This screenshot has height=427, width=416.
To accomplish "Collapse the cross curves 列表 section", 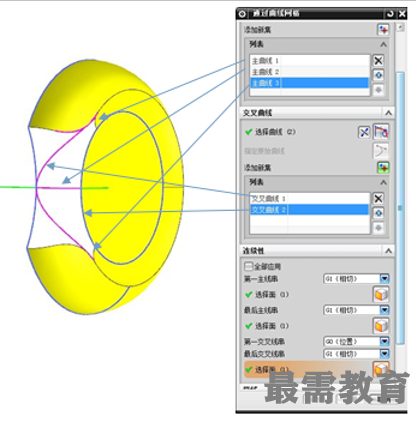I will [384, 182].
